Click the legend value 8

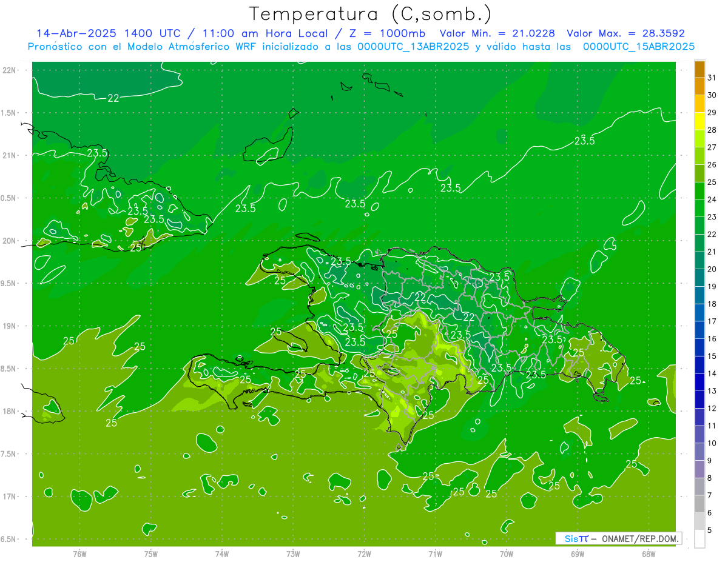(710, 478)
